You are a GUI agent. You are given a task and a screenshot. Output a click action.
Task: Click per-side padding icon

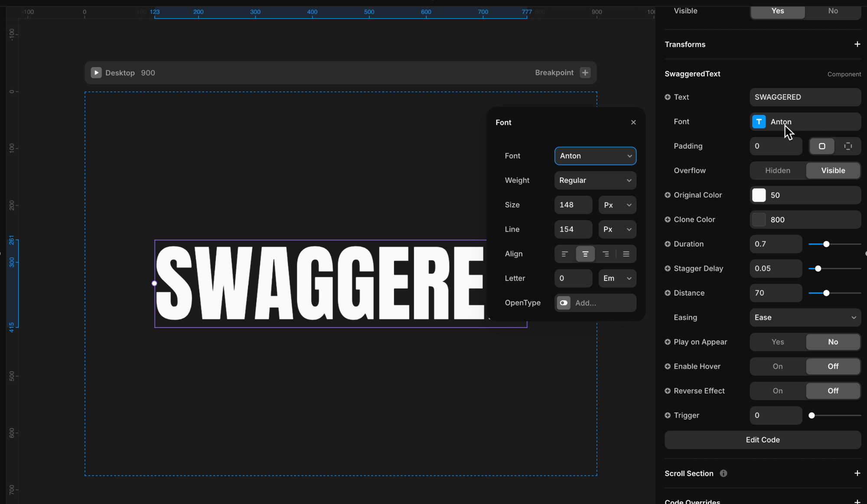(848, 146)
